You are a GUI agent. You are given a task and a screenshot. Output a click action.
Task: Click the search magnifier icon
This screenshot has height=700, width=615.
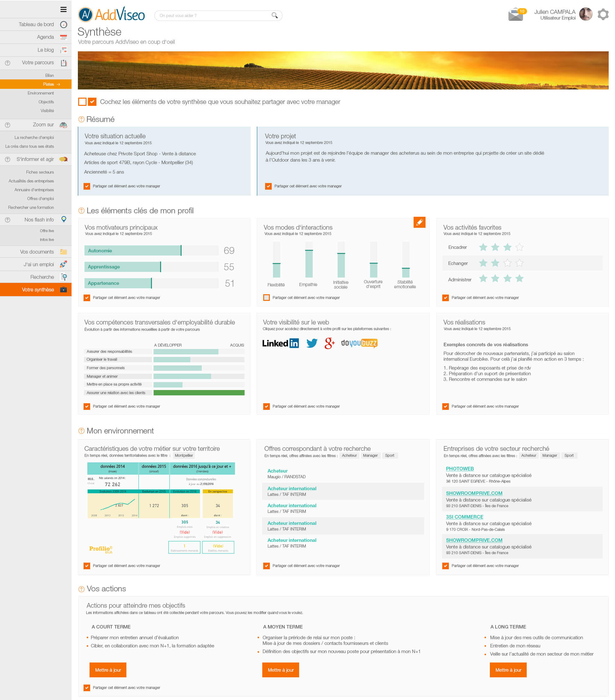click(x=275, y=15)
